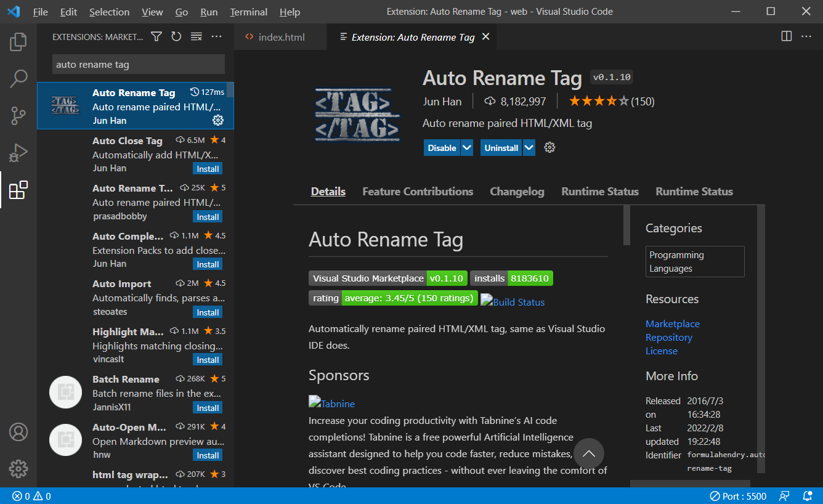Click the split editor right icon
Viewport: 823px width, 504px height.
[786, 36]
